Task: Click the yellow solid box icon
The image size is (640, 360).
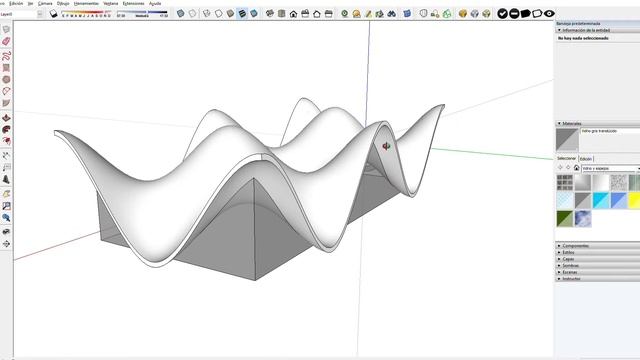Action: tap(462, 14)
